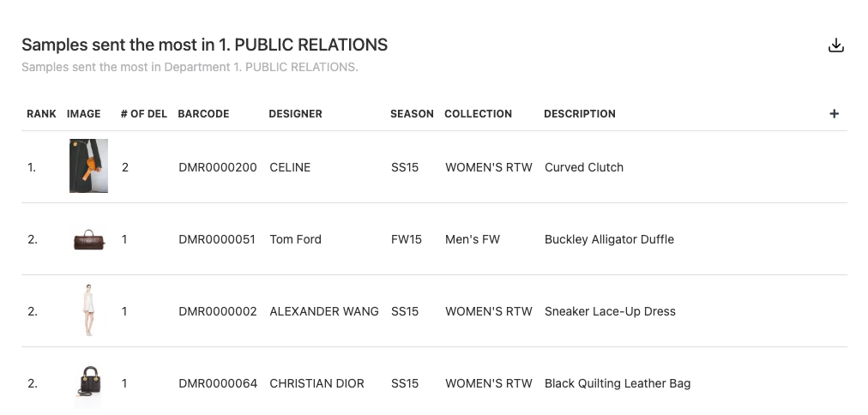Open the Alexander Wang dress thumbnail
Viewport: 868px width, 415px height.
pyautogui.click(x=88, y=311)
